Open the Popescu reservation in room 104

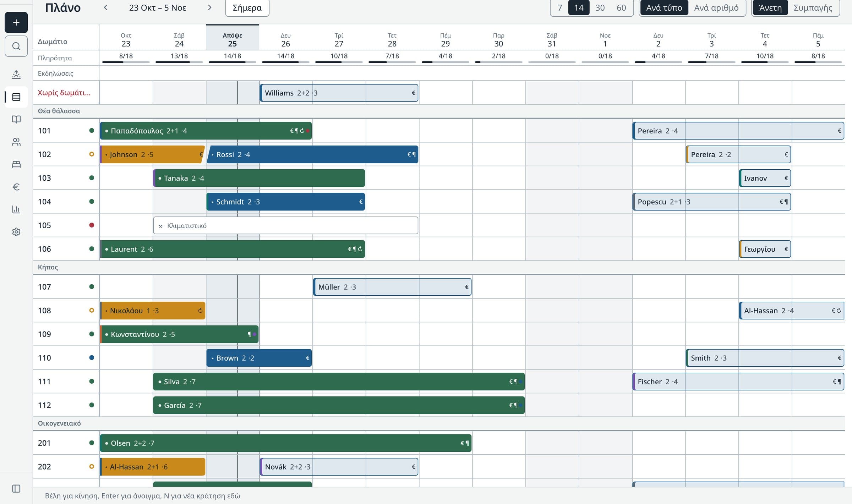[x=712, y=202]
